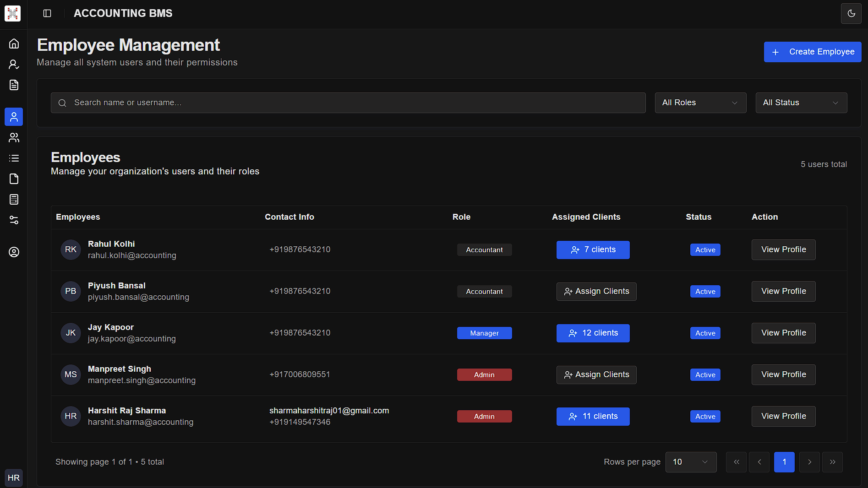The image size is (868, 488).
Task: Open the documents section via sidebar icon
Action: 13,85
